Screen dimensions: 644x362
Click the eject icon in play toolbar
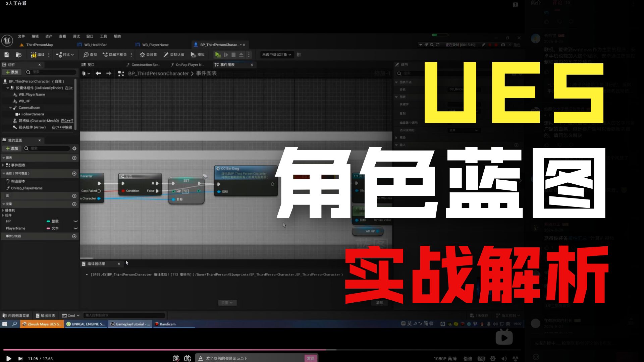click(241, 55)
